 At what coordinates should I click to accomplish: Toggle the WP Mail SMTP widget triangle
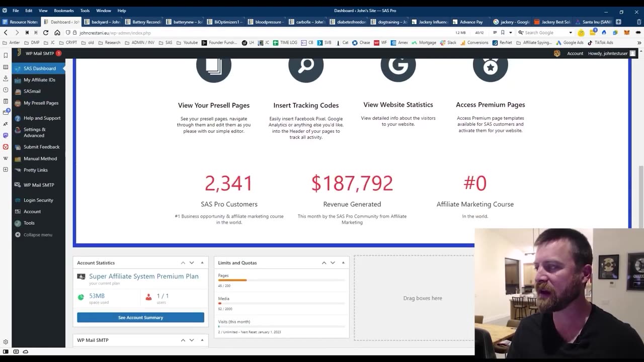pyautogui.click(x=202, y=340)
